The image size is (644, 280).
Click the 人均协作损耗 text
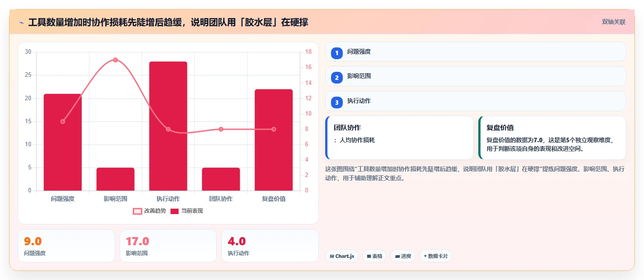357,140
